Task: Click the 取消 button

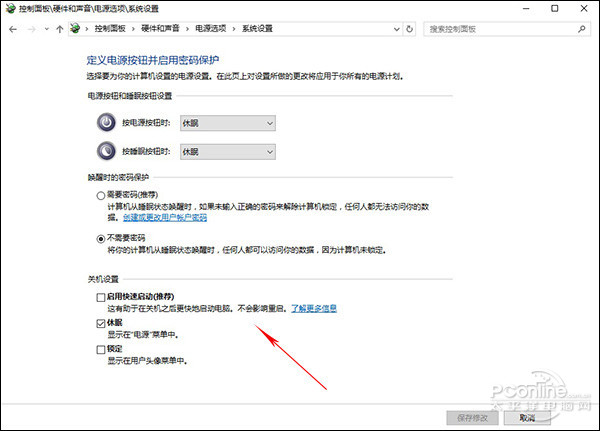Action: [527, 418]
